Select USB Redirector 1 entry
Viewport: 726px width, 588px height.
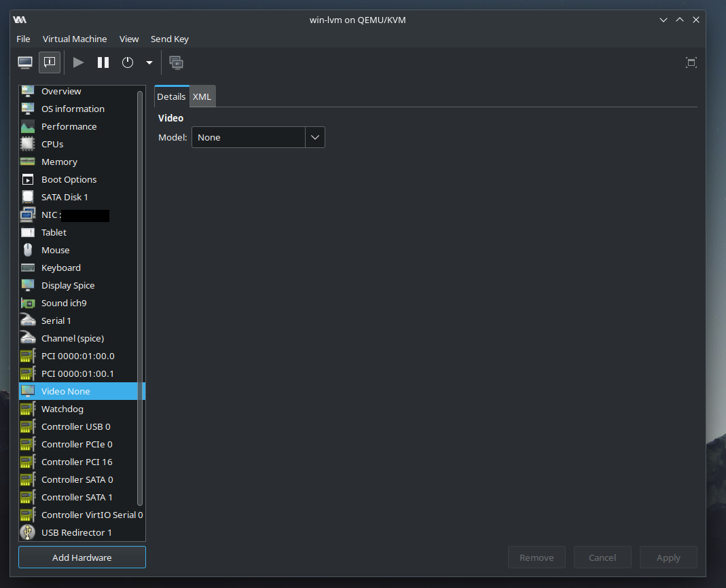pos(82,532)
